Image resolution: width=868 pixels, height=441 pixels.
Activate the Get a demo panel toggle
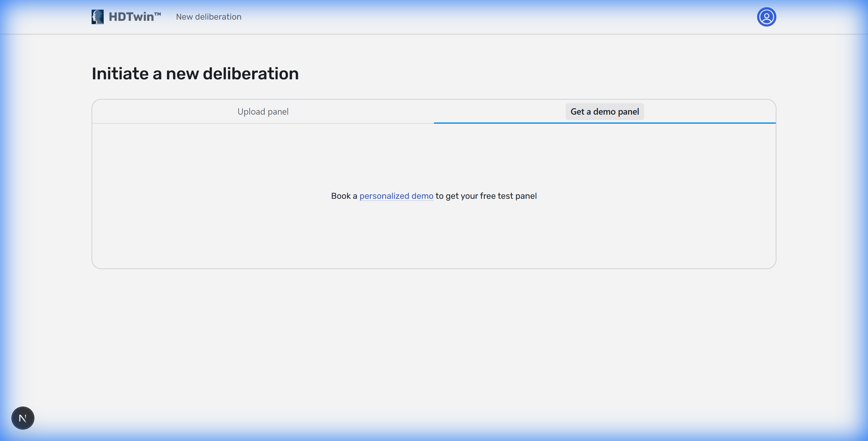[604, 111]
